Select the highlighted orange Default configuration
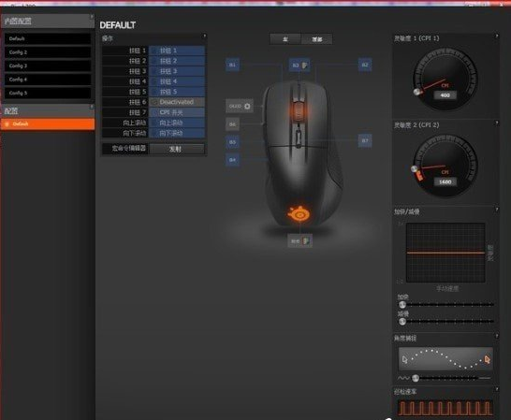The image size is (511, 420). tap(48, 124)
